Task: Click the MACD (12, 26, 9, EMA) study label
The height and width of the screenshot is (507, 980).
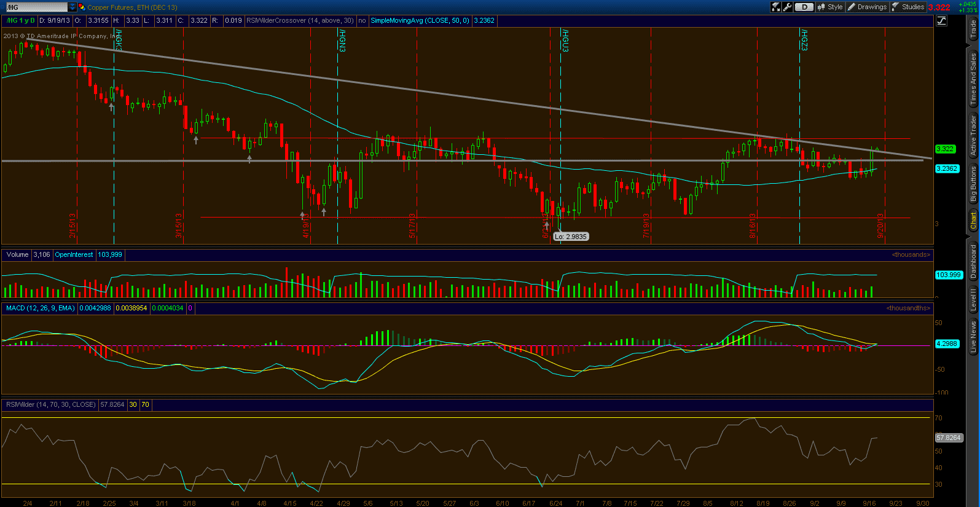Action: (41, 308)
